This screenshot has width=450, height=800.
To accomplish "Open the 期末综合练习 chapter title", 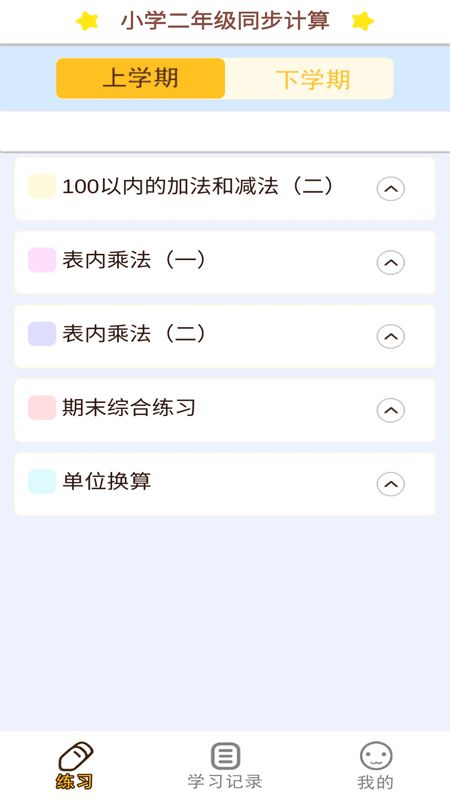I will (129, 408).
